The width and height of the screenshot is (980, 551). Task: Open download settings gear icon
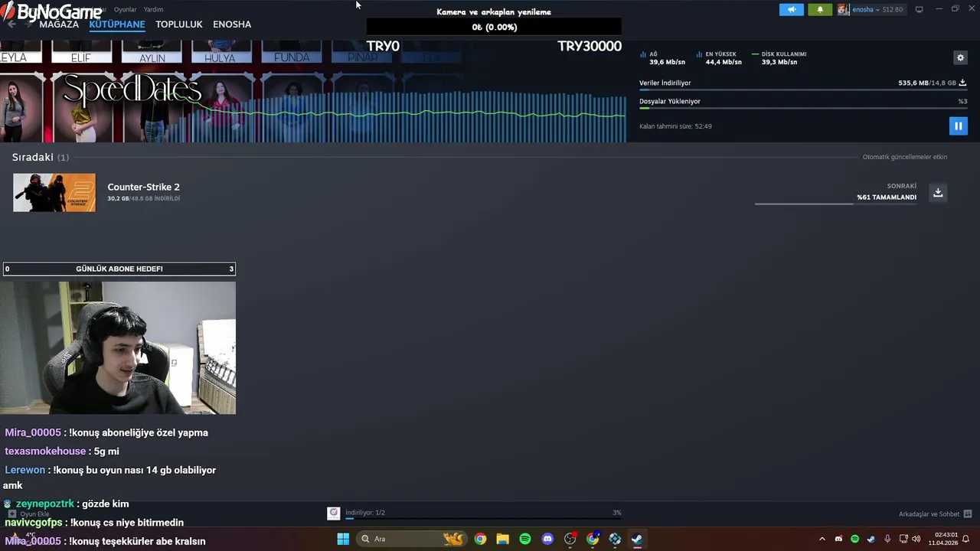[x=960, y=57]
